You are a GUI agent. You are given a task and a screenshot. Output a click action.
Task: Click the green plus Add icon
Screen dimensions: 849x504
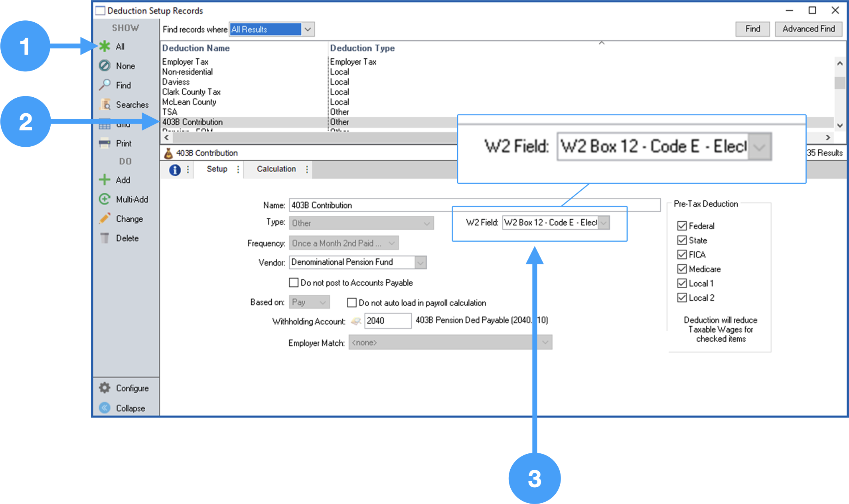click(105, 180)
